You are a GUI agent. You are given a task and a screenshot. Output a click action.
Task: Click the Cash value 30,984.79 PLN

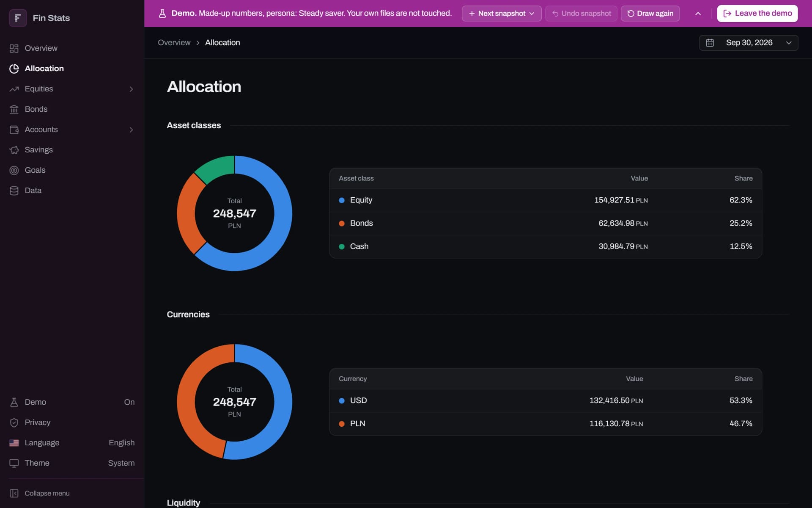coord(623,246)
